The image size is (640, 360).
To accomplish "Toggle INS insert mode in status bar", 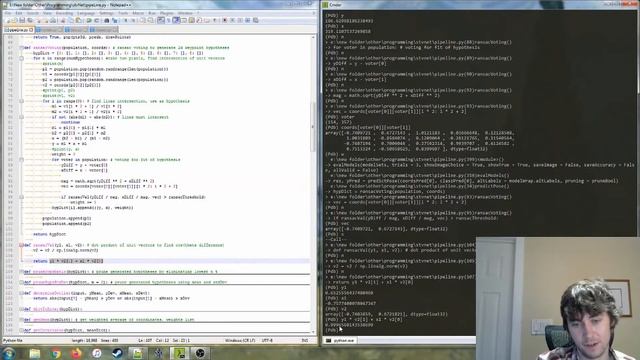I will (x=304, y=340).
